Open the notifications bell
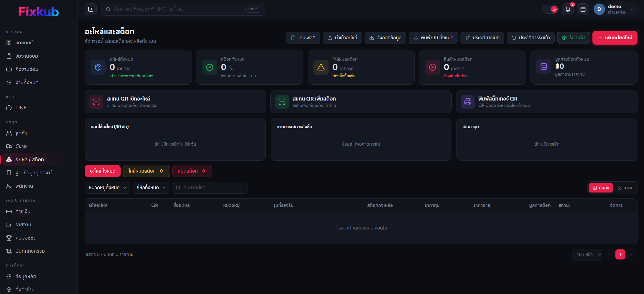644x294 pixels. [x=568, y=9]
